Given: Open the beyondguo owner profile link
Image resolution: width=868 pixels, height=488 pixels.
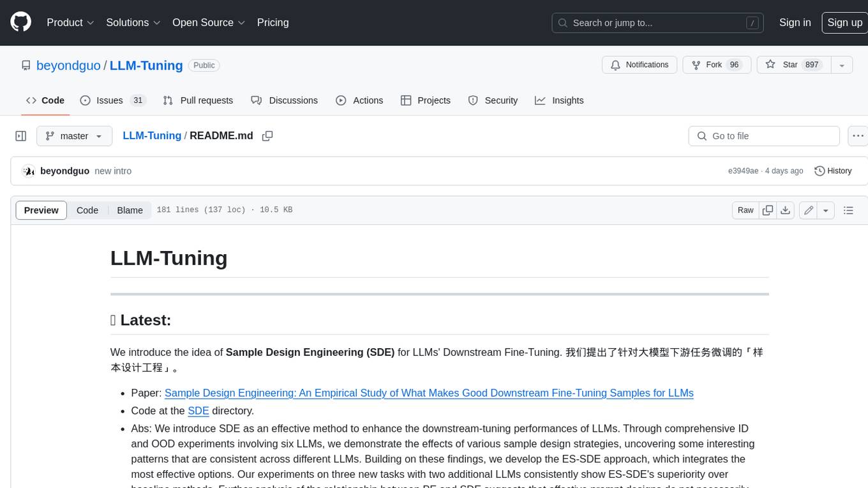Looking at the screenshot, I should point(68,65).
